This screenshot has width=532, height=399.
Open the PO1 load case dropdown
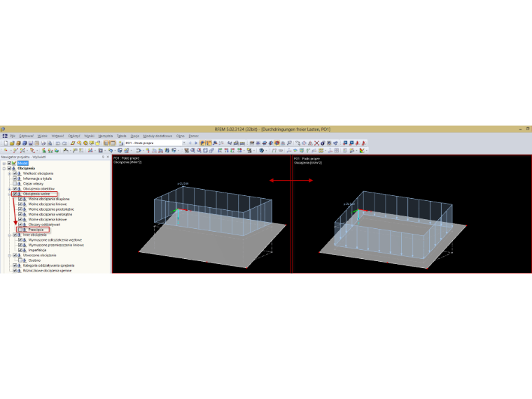tap(184, 143)
